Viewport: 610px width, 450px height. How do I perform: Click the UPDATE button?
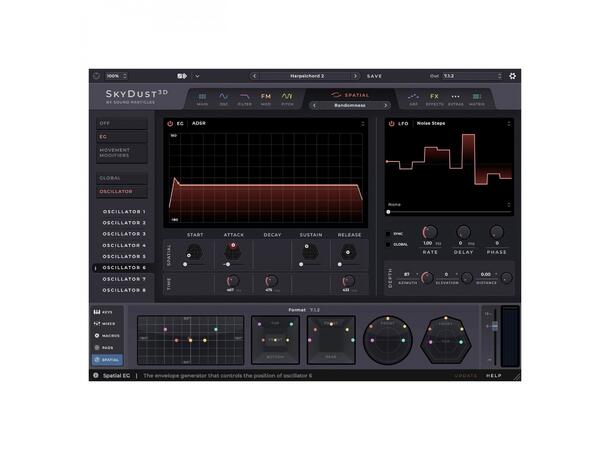[466, 376]
